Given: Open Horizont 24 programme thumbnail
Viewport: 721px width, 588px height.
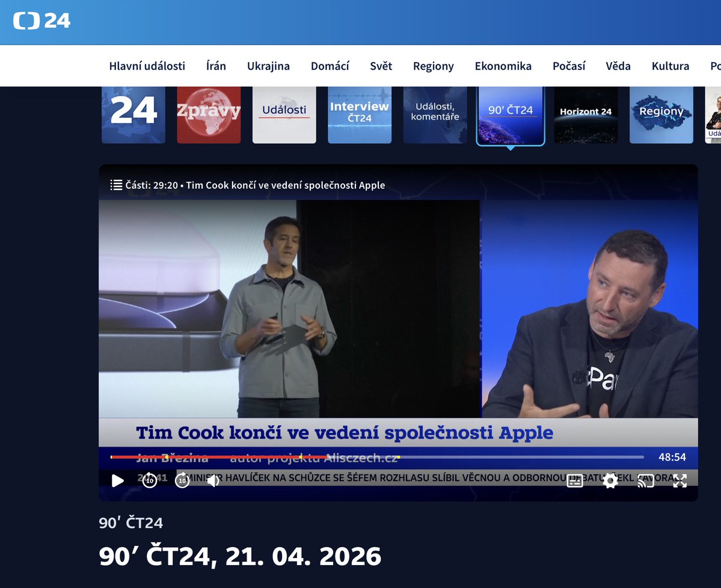Looking at the screenshot, I should click(x=586, y=115).
